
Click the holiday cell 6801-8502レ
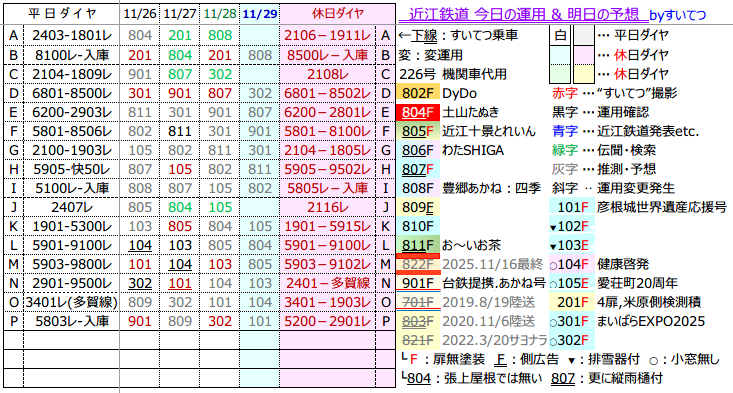click(x=328, y=93)
